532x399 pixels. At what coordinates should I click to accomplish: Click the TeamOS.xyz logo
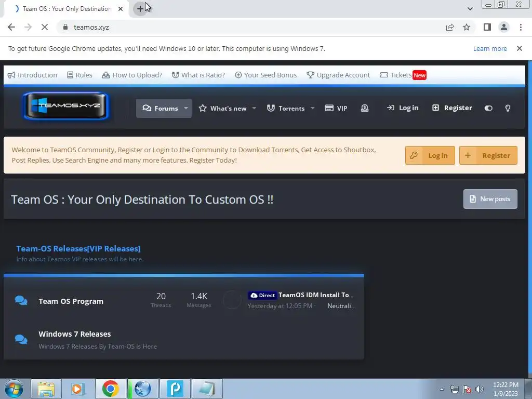pyautogui.click(x=66, y=106)
